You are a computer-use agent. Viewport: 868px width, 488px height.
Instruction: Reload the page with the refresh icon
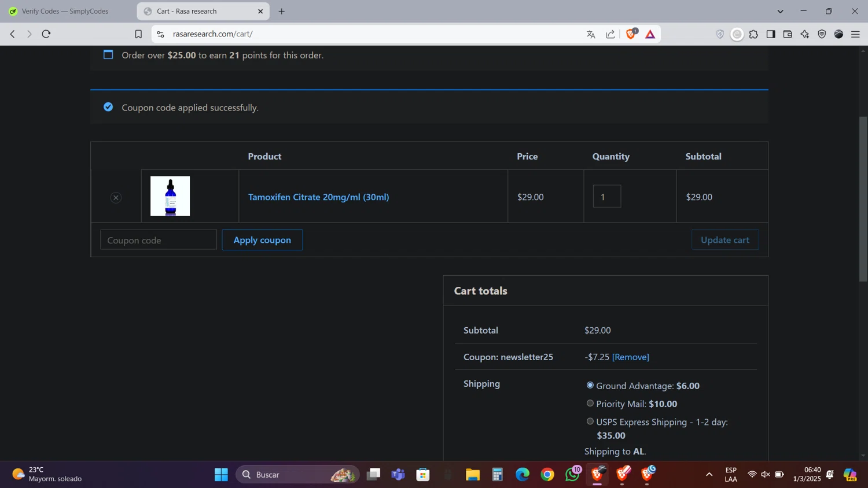pyautogui.click(x=46, y=34)
